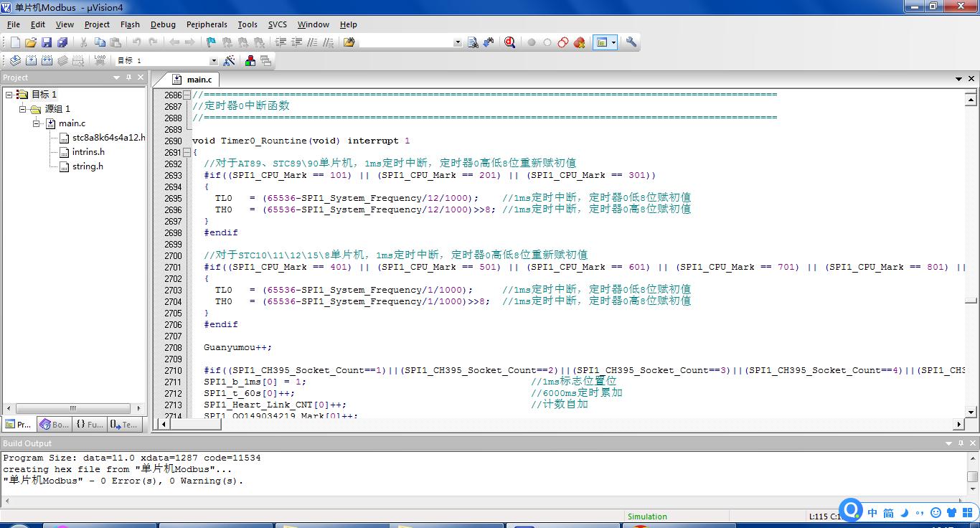Screen dimensions: 980x528
Task: Select intrins.h in project tree
Action: click(x=82, y=152)
